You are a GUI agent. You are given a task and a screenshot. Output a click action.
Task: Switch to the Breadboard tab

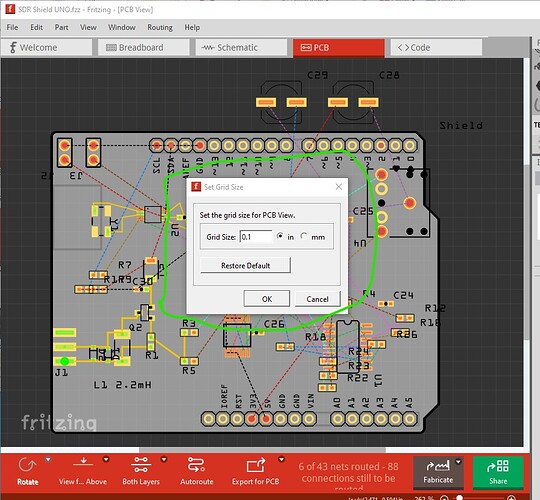coord(144,47)
